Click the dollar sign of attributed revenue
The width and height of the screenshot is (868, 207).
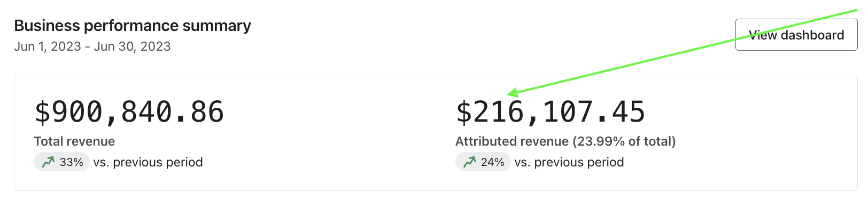tap(463, 112)
